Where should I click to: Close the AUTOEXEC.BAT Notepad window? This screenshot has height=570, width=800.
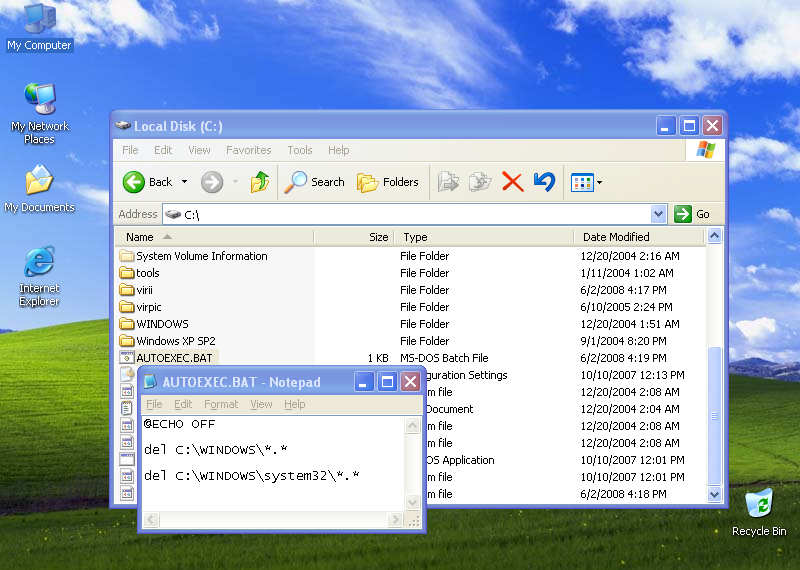point(410,382)
